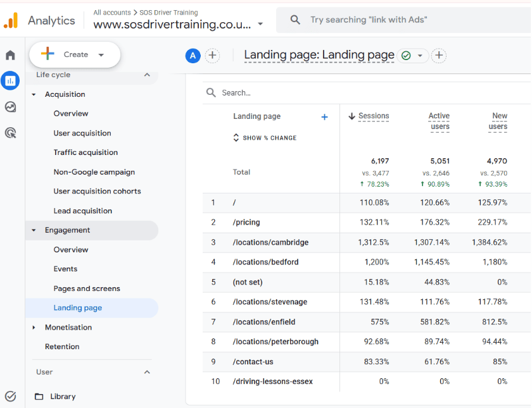This screenshot has height=408, width=532.
Task: Toggle SHOW % CHANGE control
Action: pyautogui.click(x=265, y=138)
